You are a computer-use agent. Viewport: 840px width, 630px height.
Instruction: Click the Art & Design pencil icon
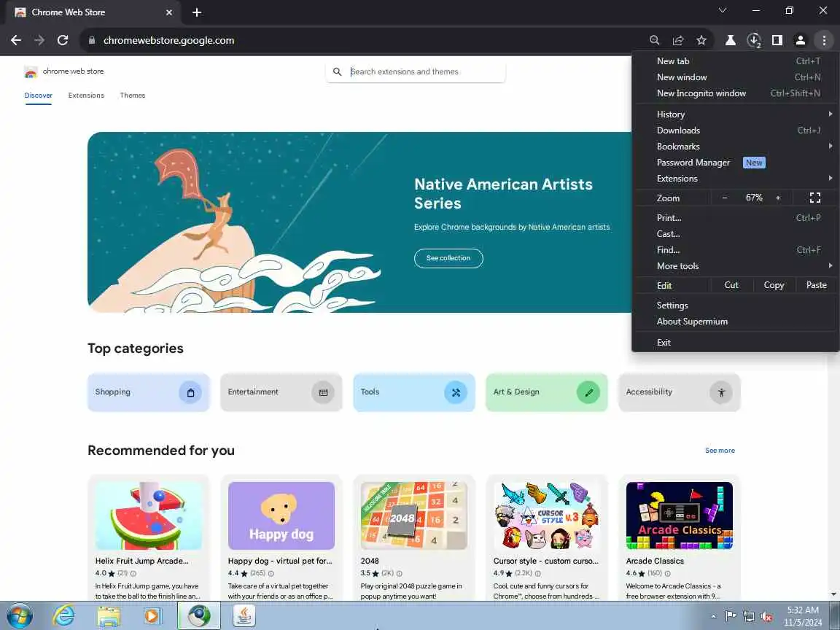[x=588, y=393]
